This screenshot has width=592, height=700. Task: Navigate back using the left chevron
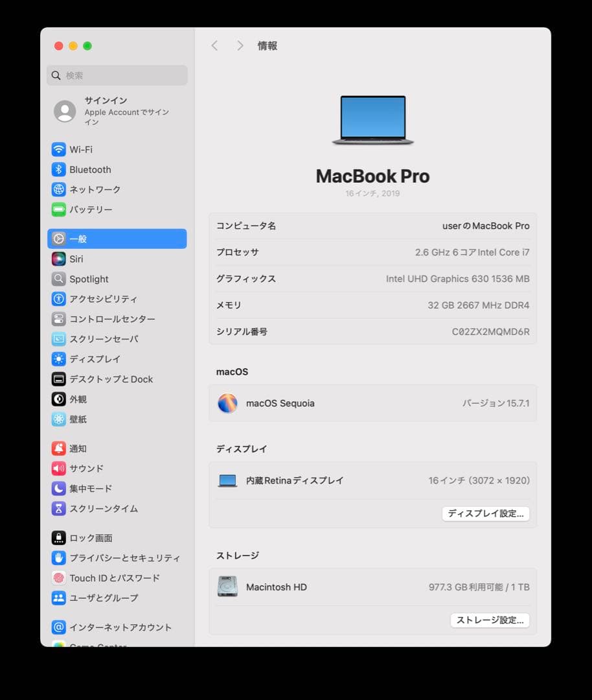214,45
